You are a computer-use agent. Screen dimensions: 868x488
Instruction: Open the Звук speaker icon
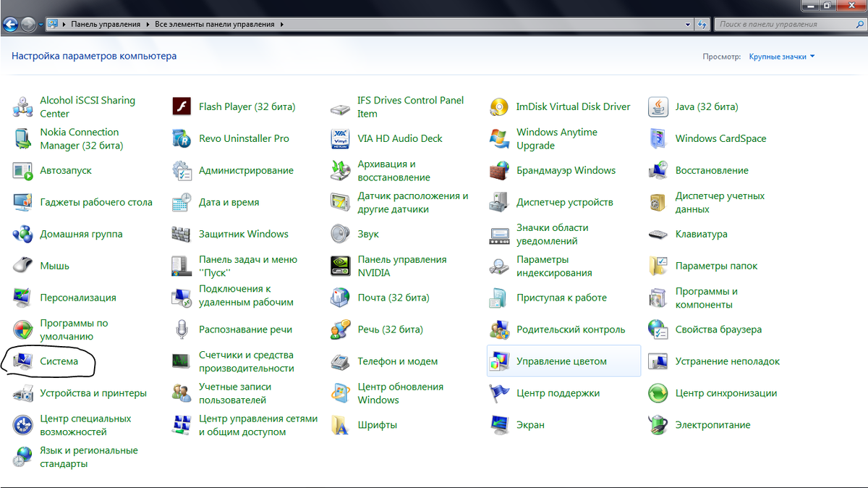(341, 234)
